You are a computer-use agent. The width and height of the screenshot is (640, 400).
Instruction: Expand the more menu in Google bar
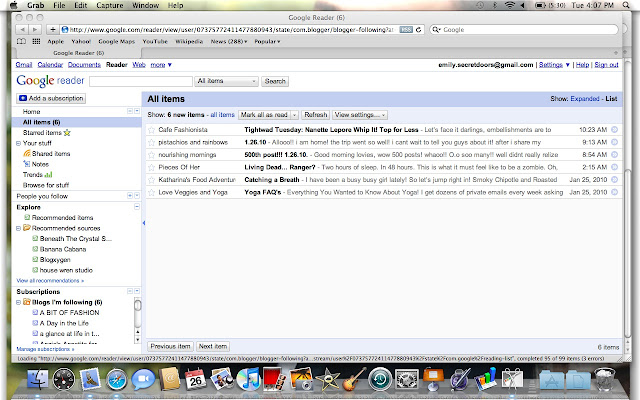tap(161, 65)
